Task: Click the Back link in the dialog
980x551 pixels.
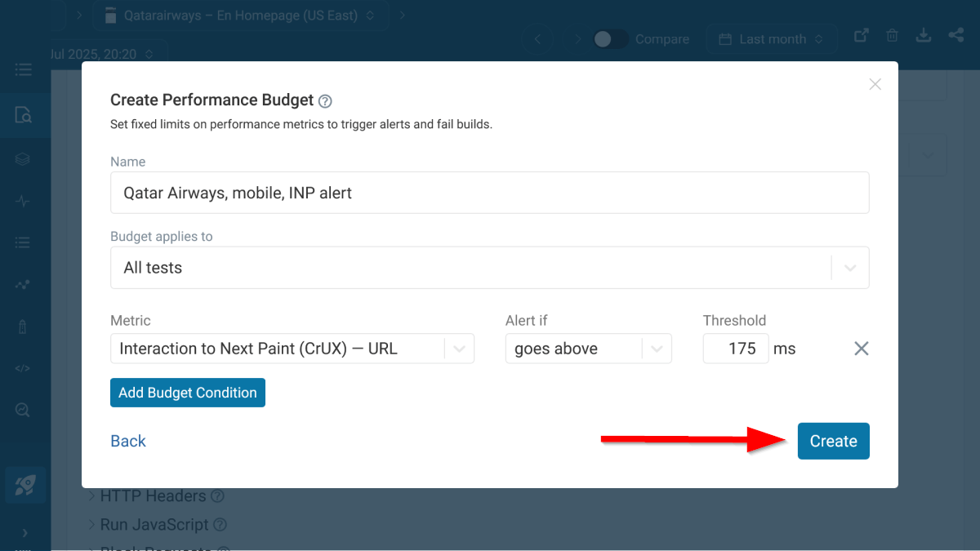Action: pos(127,441)
